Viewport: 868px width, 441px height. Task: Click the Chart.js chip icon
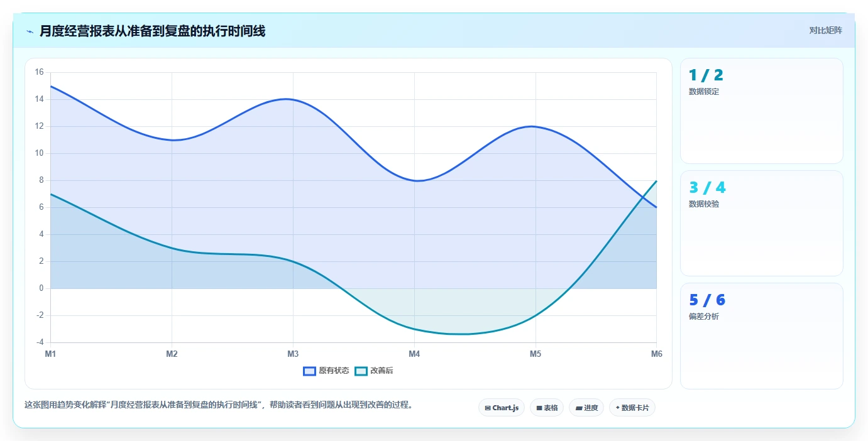pos(488,408)
